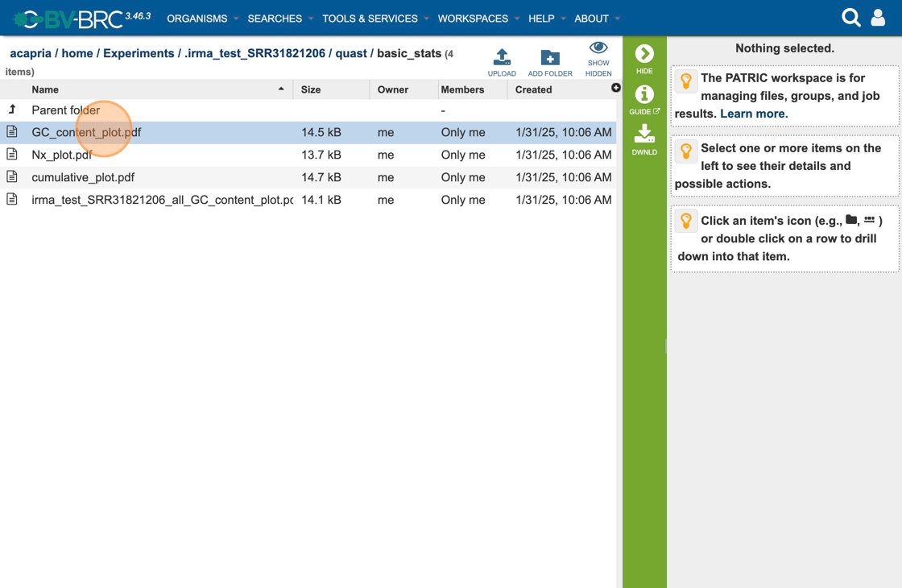
Task: Select irma_test_SRR31821206_all_GC_content_plot file name
Action: tap(162, 200)
